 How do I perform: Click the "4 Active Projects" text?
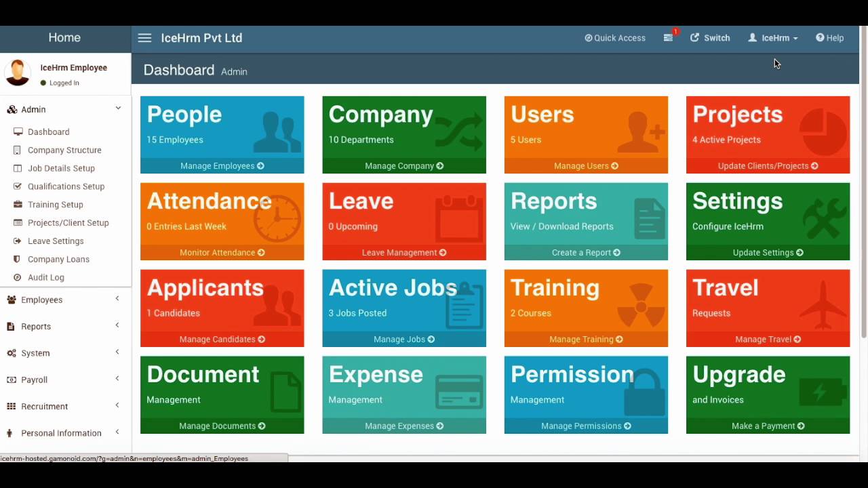click(726, 140)
